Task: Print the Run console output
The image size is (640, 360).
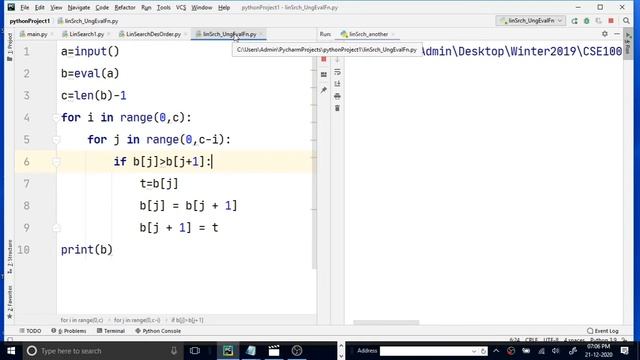Action: (x=337, y=96)
